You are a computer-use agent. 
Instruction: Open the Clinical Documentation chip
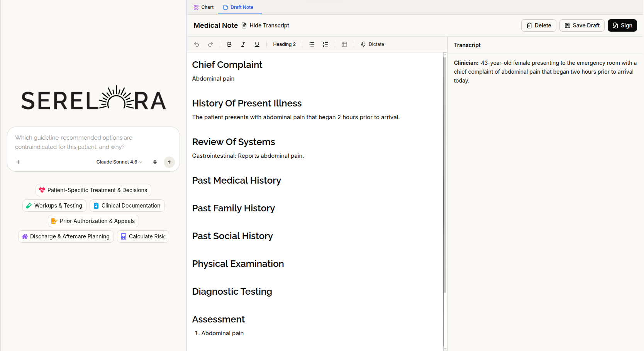point(127,206)
